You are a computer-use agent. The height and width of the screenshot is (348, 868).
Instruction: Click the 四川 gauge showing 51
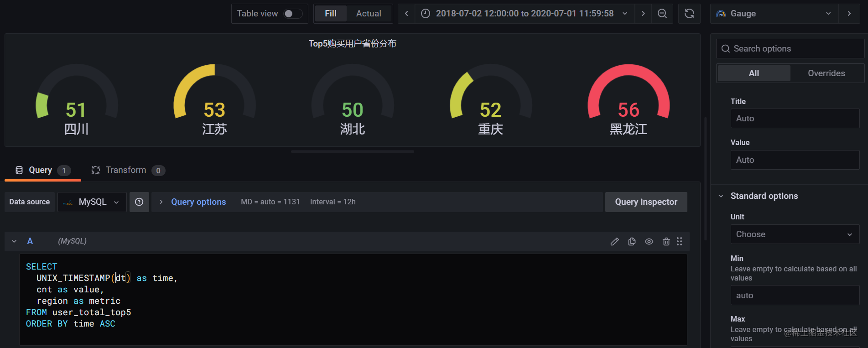77,100
